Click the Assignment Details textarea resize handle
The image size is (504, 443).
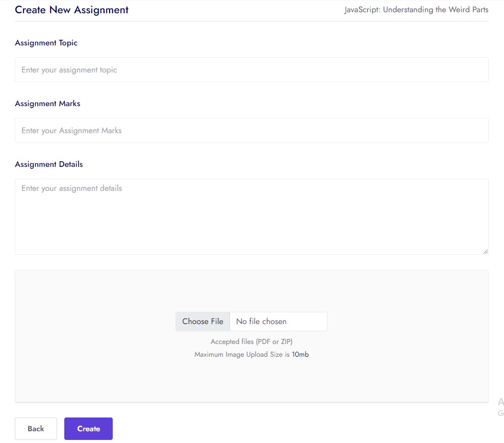click(x=485, y=251)
